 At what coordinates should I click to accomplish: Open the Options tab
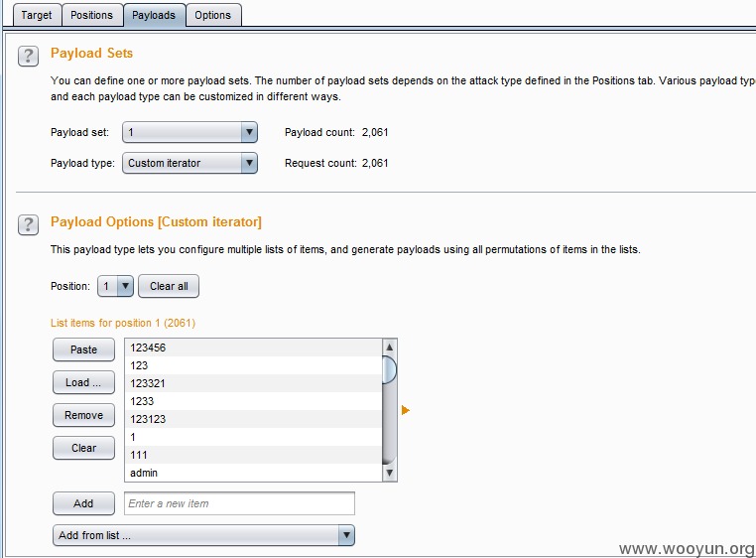(x=212, y=15)
